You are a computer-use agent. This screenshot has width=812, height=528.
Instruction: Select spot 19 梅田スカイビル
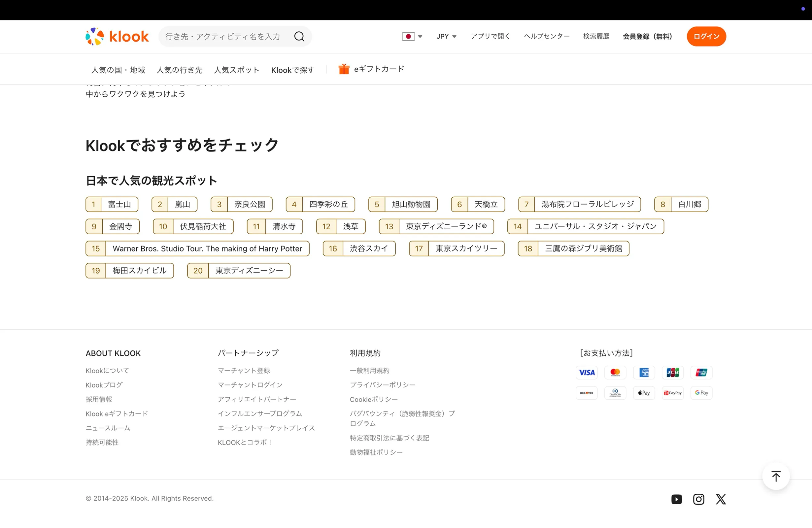pos(130,271)
